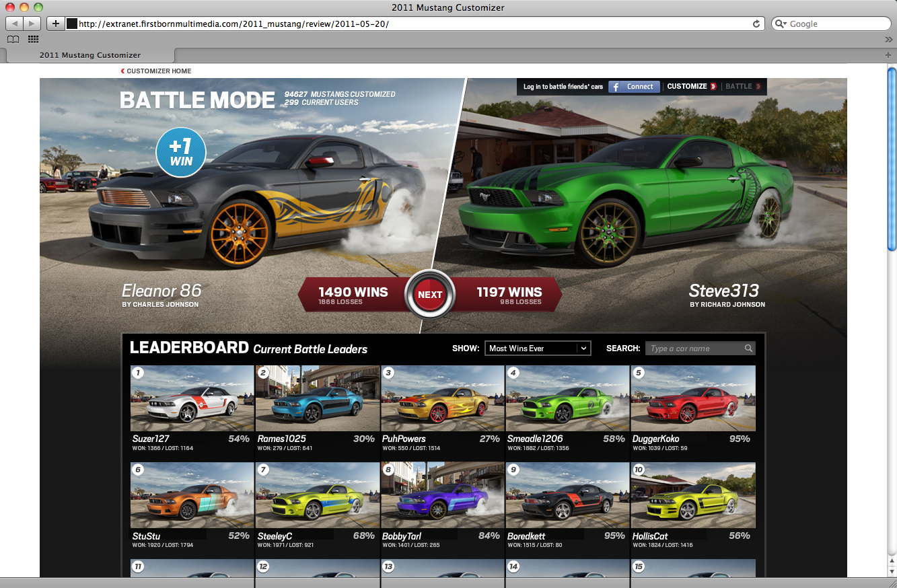The width and height of the screenshot is (897, 588).
Task: Select the DuggerKoko red Mustang thumbnail
Action: coord(692,398)
